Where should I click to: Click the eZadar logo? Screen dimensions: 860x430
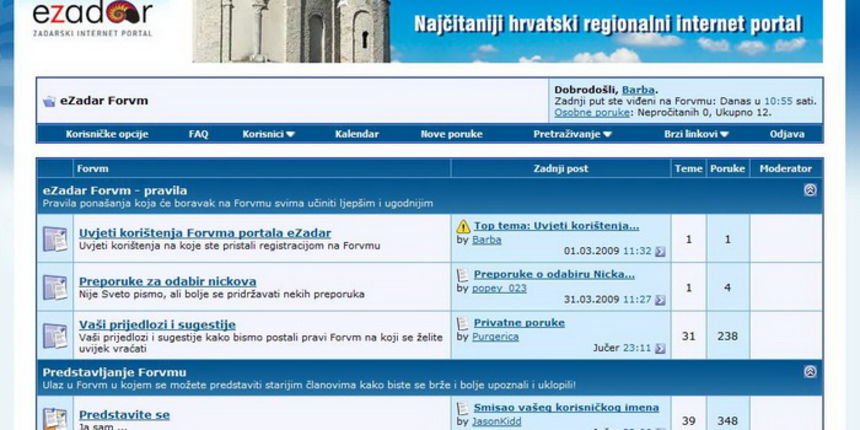click(92, 19)
